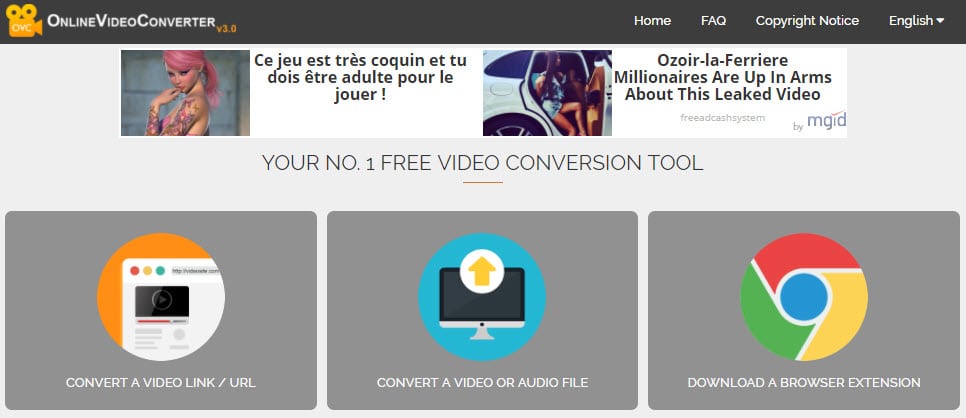Open the FAQ menu item
Screen dimensions: 966x418
pos(713,20)
